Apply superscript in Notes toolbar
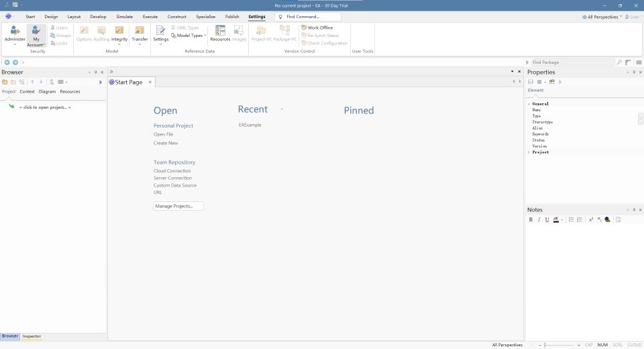 click(591, 219)
